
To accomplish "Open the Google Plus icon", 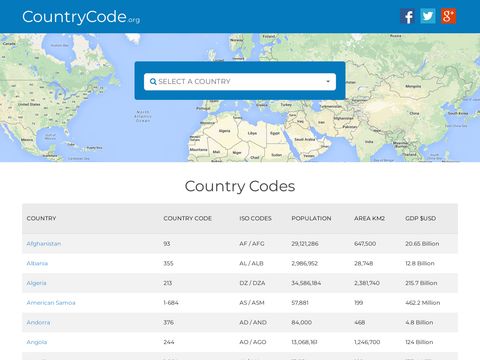I will coord(448,16).
